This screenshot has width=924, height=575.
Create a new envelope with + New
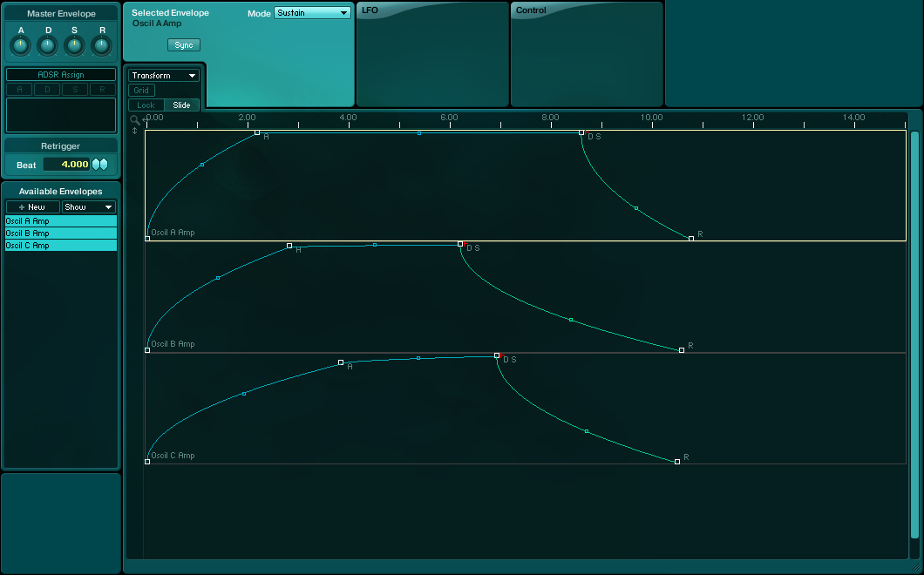pos(33,206)
